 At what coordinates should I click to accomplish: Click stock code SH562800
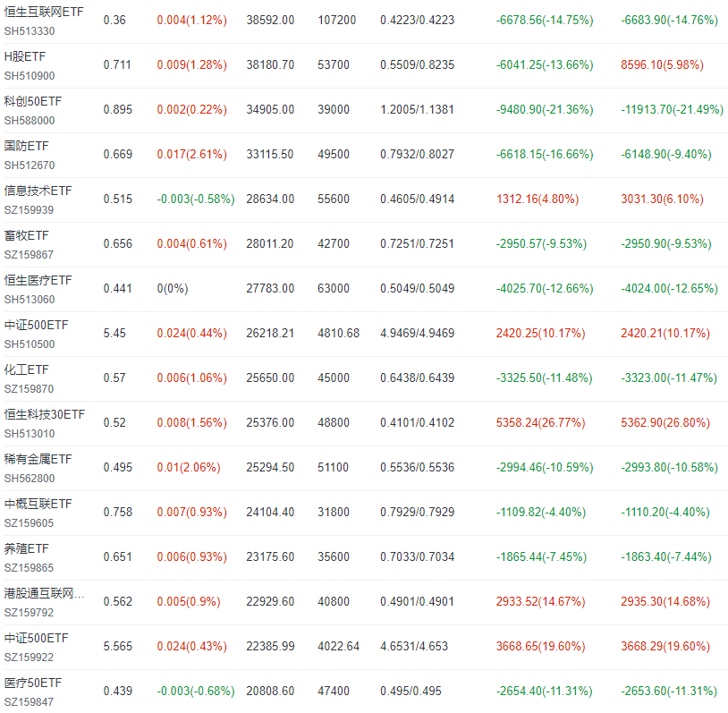pyautogui.click(x=30, y=479)
